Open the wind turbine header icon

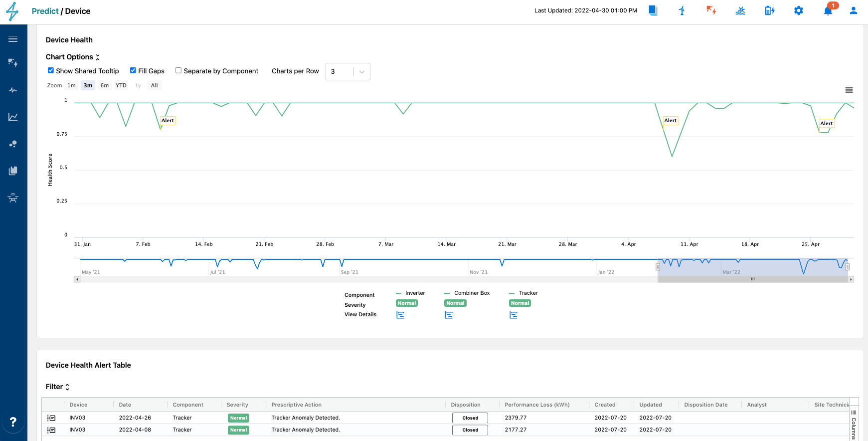pyautogui.click(x=682, y=10)
